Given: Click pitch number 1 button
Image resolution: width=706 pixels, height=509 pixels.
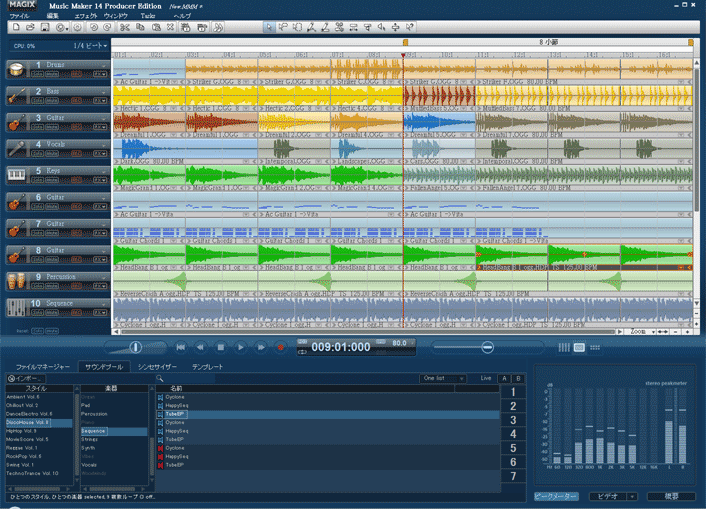Looking at the screenshot, I should [x=513, y=392].
